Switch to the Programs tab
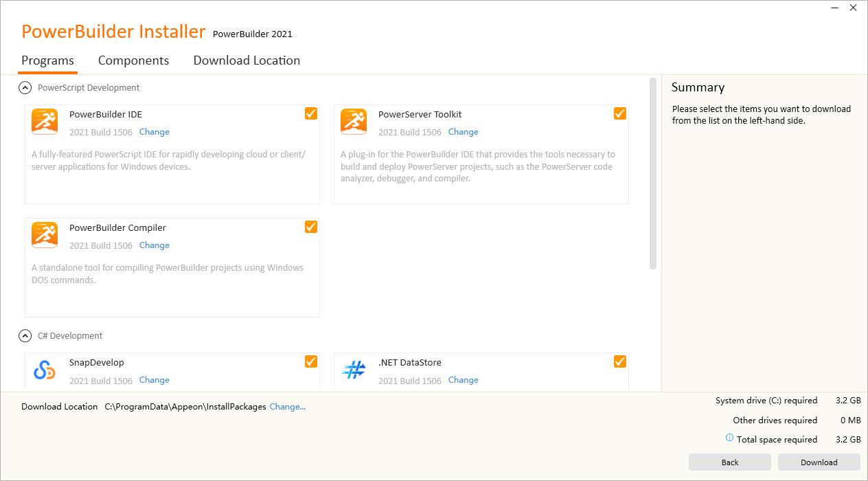The image size is (868, 481). click(48, 60)
